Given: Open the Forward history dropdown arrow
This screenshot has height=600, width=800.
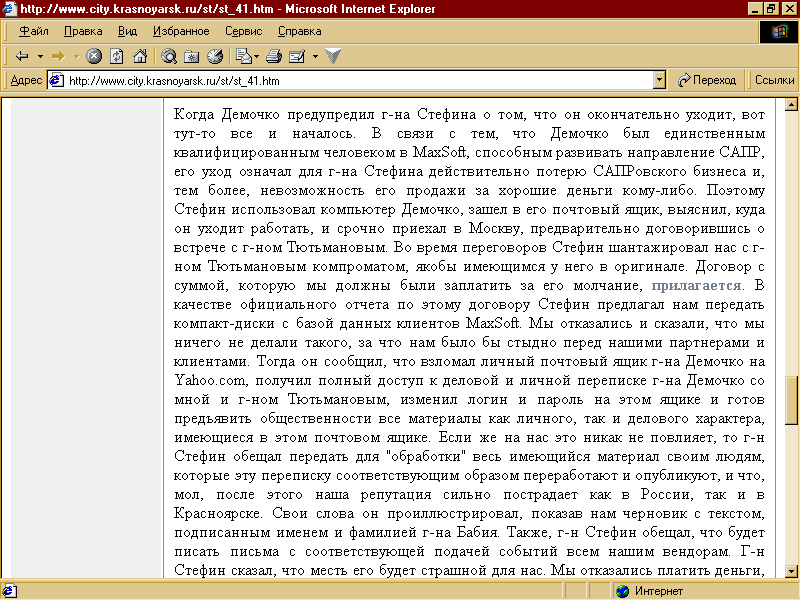Looking at the screenshot, I should coord(76,56).
